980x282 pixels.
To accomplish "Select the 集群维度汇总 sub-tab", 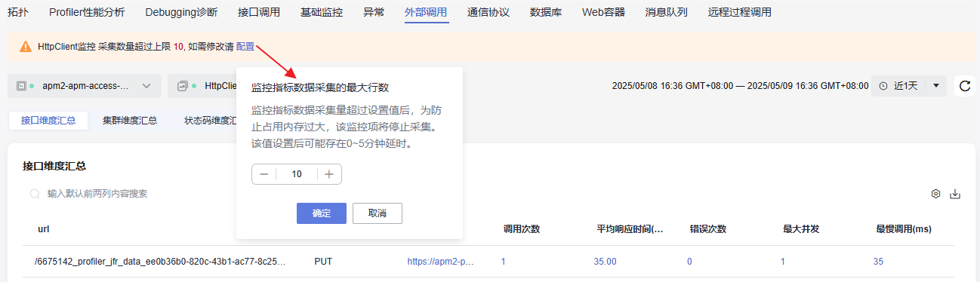I will coord(130,120).
